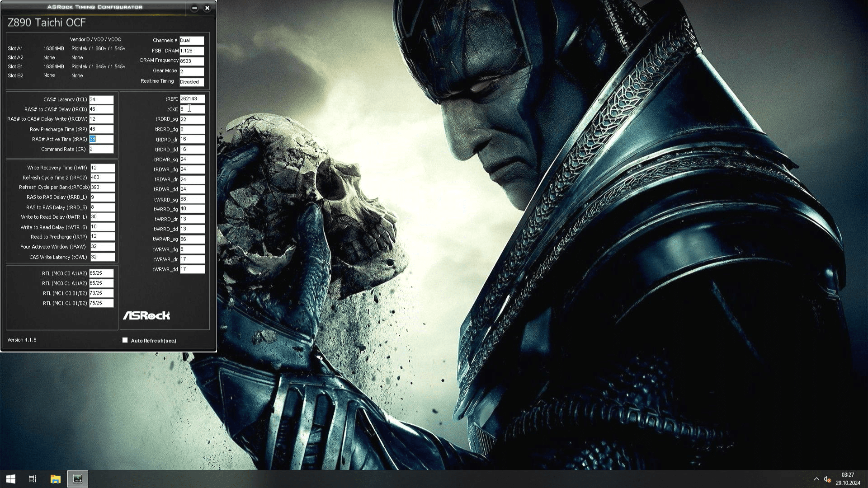868x488 pixels.
Task: Minimize the Timing Configurator window
Action: (194, 8)
